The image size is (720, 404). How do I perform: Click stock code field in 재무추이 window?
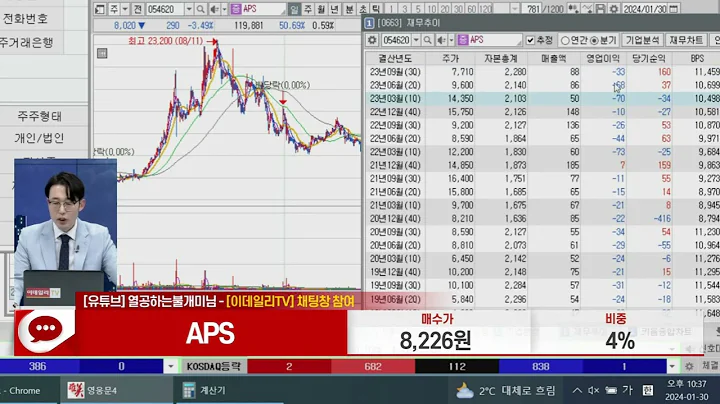click(x=396, y=40)
